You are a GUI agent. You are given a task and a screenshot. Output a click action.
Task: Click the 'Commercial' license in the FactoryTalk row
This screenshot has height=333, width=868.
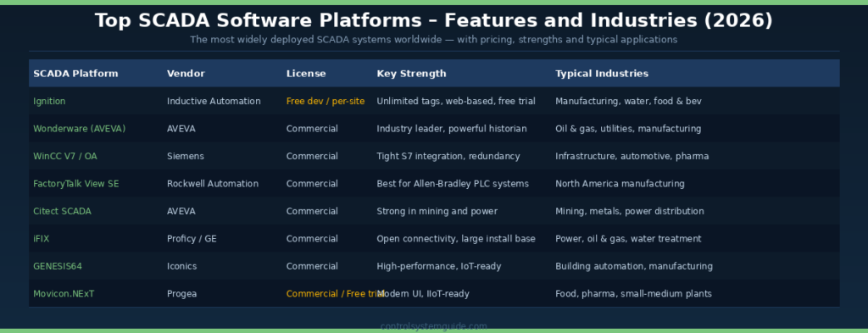coord(312,184)
